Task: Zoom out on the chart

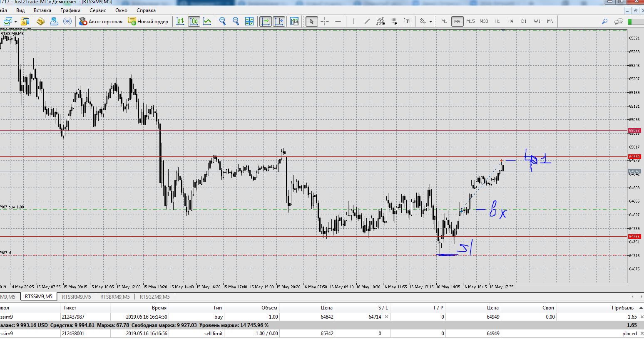Action: click(x=236, y=21)
